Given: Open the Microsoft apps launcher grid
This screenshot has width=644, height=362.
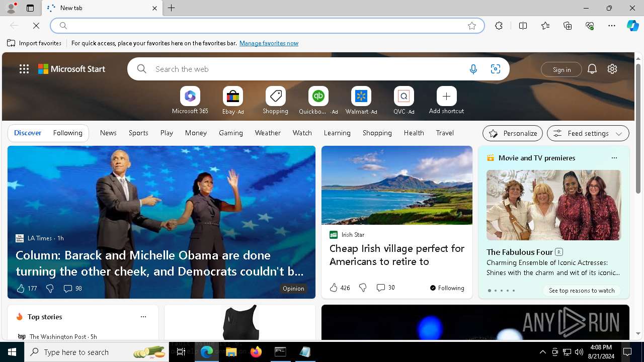Looking at the screenshot, I should (x=24, y=69).
